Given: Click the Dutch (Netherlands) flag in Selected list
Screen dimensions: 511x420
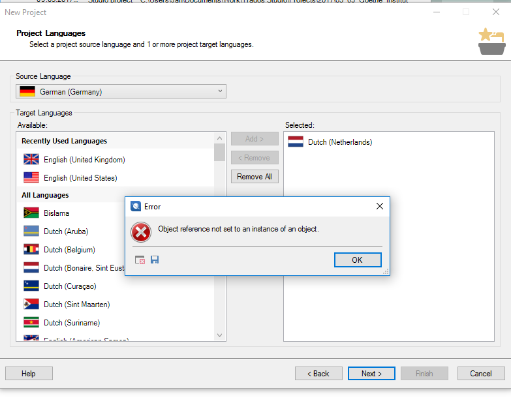Looking at the screenshot, I should pyautogui.click(x=296, y=142).
